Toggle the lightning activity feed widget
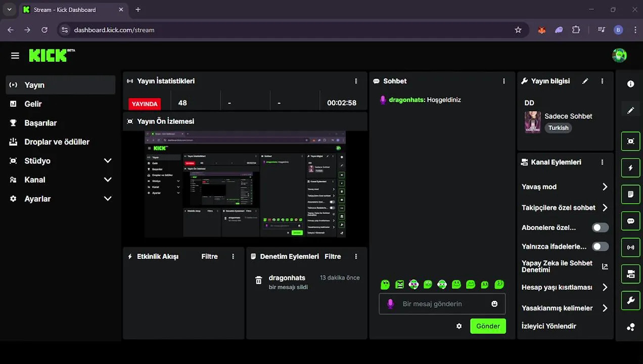Image resolution: width=643 pixels, height=364 pixels. [630, 168]
